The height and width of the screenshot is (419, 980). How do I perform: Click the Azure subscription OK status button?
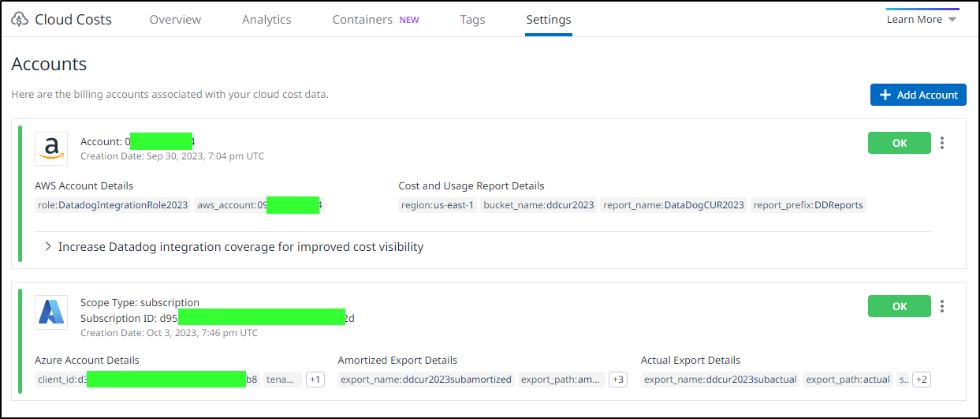pyautogui.click(x=900, y=306)
